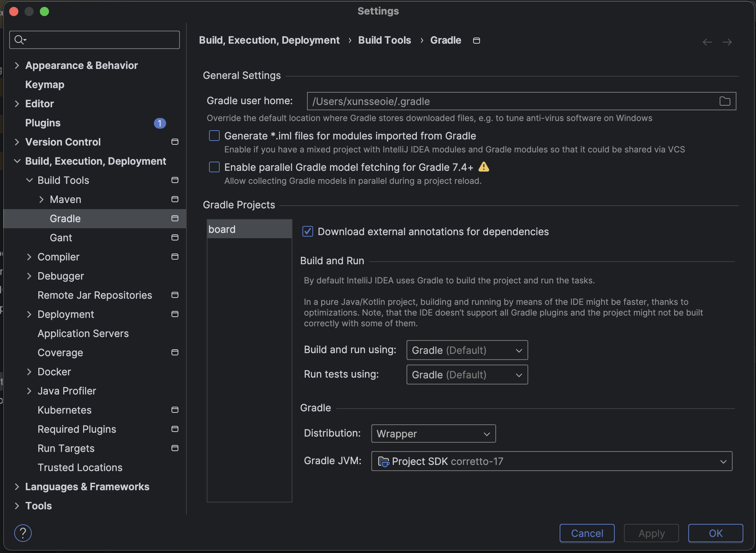Open the Distribution Wrapper dropdown
This screenshot has height=553, width=756.
click(x=433, y=434)
